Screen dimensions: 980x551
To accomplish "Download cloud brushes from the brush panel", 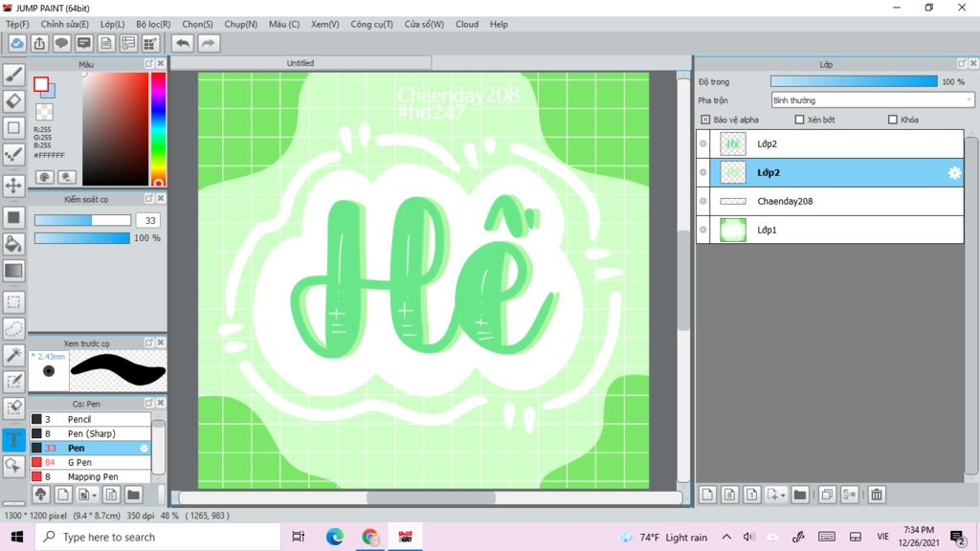I will [x=40, y=495].
